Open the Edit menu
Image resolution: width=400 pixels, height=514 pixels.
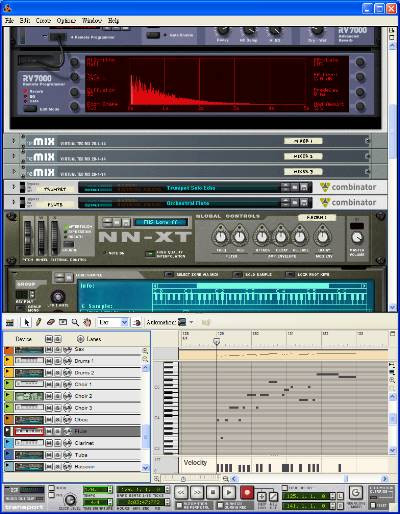coord(25,21)
